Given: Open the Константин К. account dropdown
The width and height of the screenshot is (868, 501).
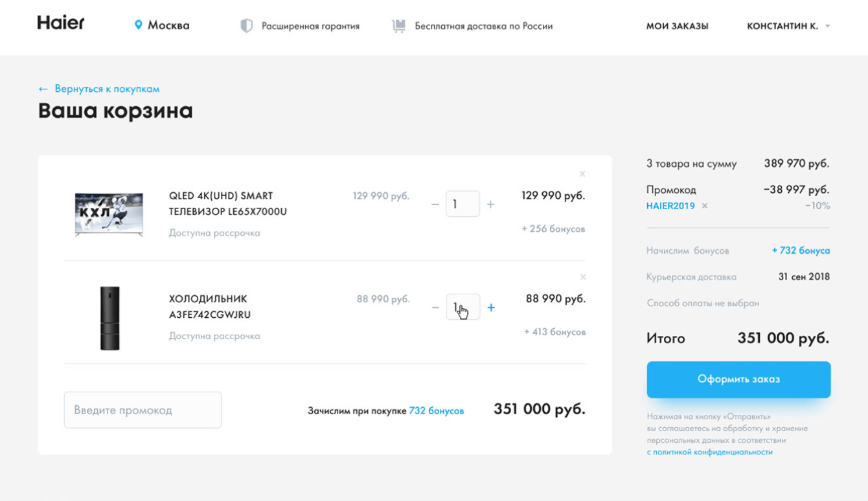Looking at the screenshot, I should tap(788, 27).
